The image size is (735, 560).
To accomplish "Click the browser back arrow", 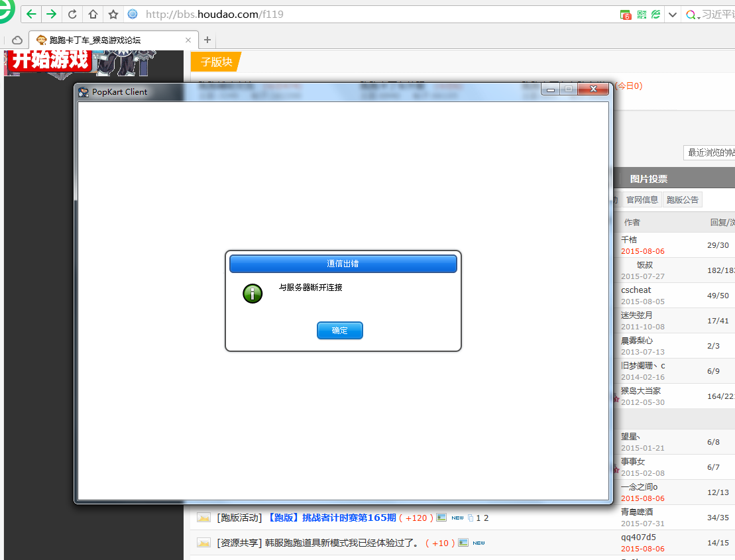I will click(x=31, y=14).
